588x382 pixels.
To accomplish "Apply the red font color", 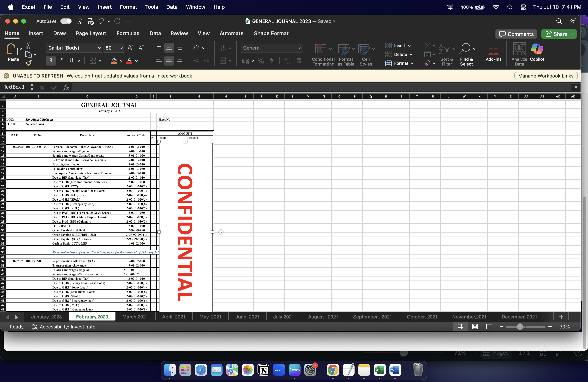I will 129,61.
